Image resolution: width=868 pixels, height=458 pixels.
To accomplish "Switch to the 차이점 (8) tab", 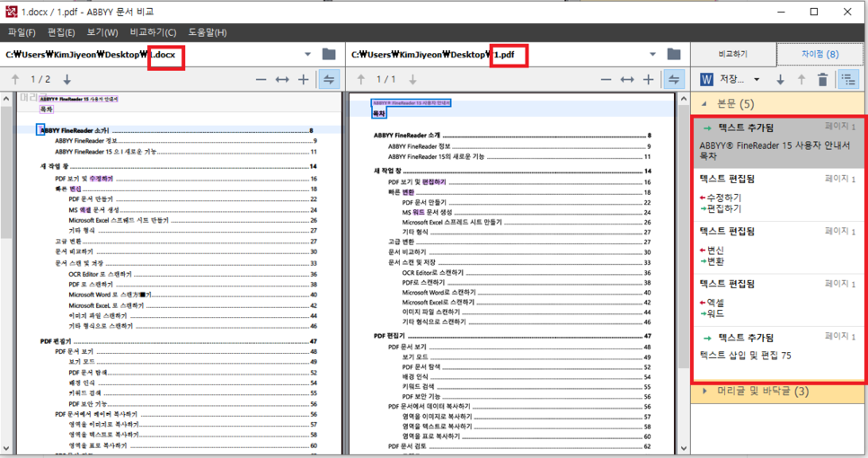I will (819, 54).
